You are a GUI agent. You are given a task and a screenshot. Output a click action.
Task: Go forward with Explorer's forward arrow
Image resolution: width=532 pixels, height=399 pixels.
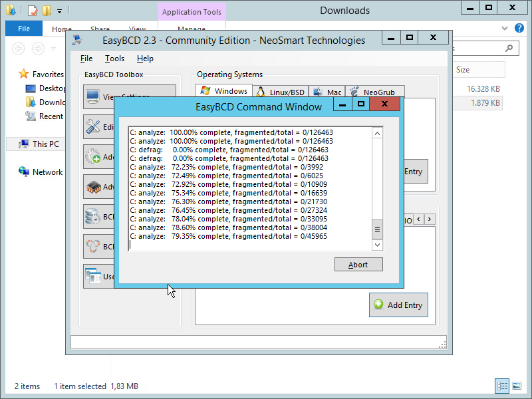(x=38, y=49)
